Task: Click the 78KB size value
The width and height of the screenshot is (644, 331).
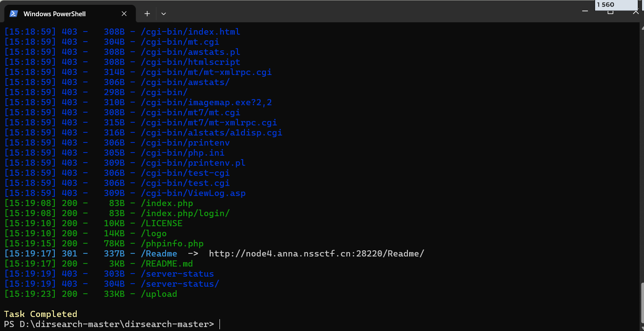Action: point(114,244)
